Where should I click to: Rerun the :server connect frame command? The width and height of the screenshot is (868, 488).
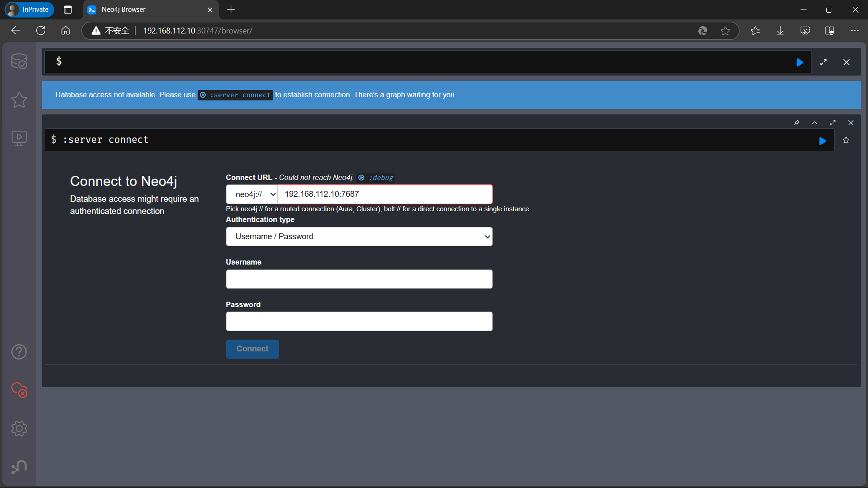pyautogui.click(x=822, y=141)
